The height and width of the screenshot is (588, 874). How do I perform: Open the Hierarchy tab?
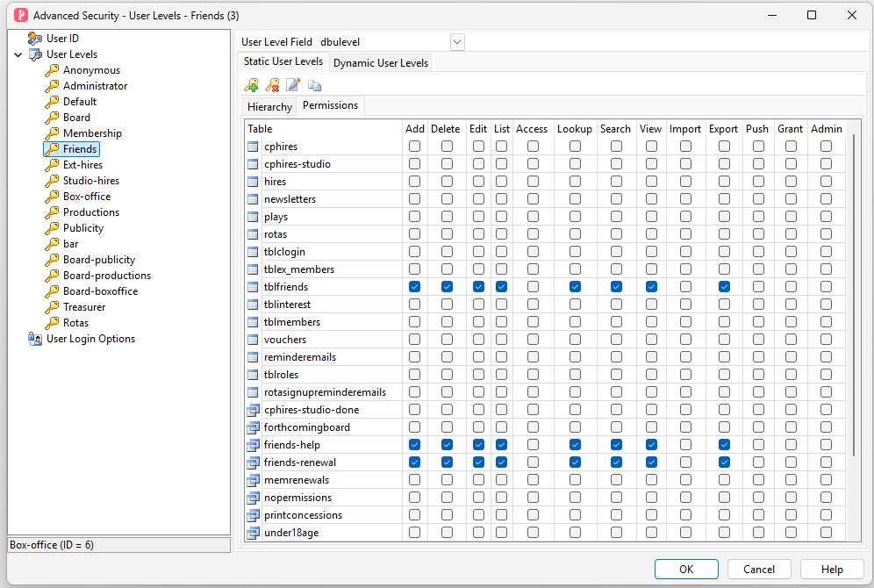(x=269, y=107)
